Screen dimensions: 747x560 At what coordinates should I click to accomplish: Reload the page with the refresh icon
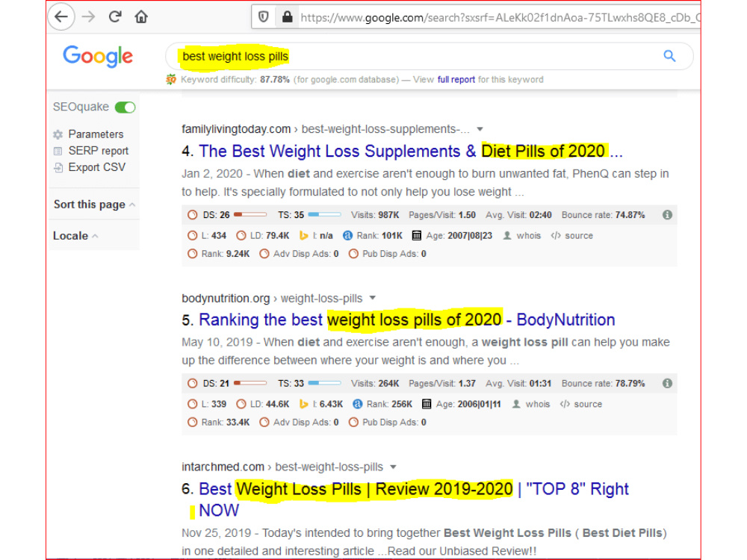coord(115,17)
